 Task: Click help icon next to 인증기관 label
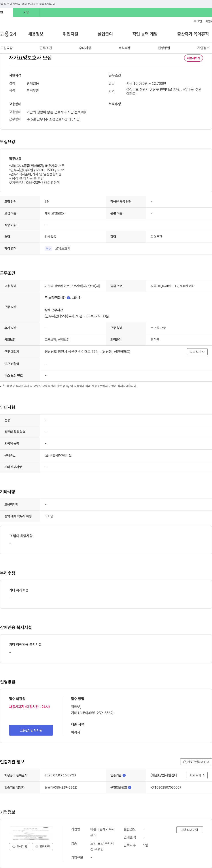[x=124, y=775]
